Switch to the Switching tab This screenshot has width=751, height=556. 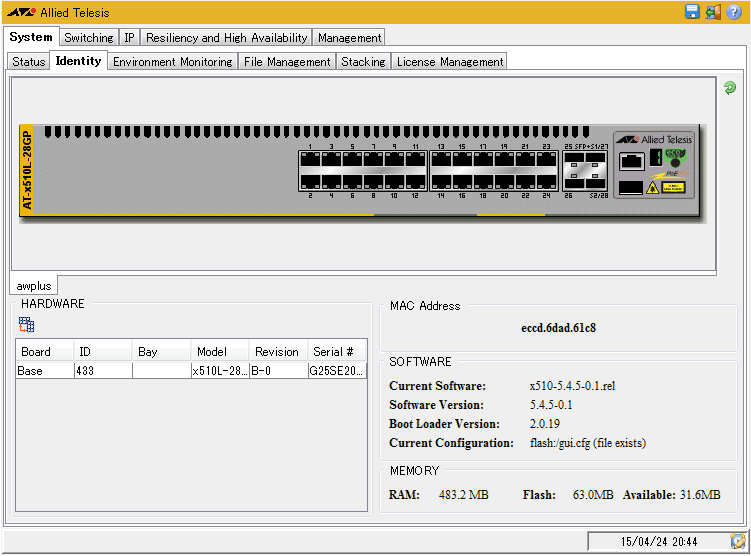89,38
